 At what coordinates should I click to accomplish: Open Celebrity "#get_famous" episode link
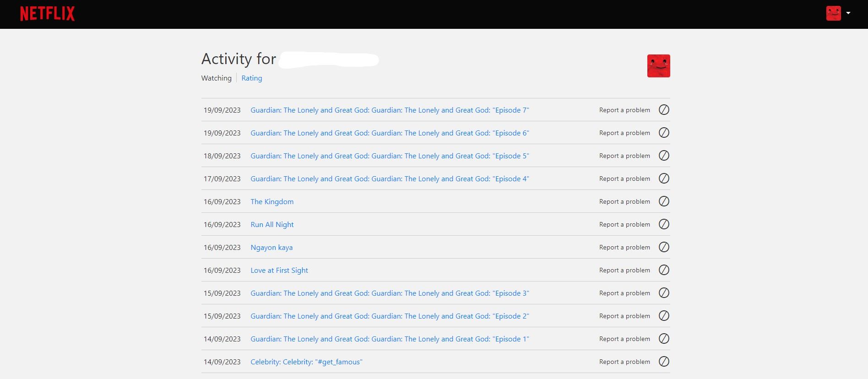point(306,362)
